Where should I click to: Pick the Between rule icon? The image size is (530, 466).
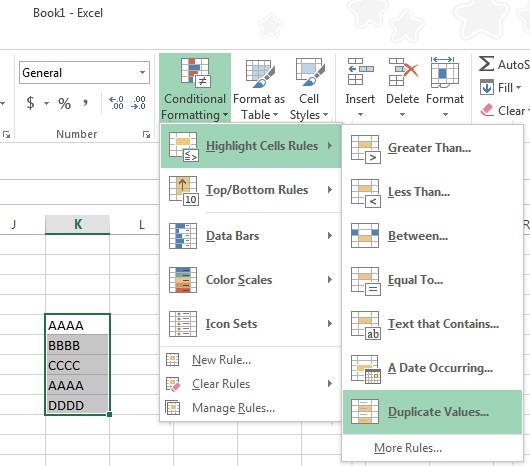coord(365,236)
